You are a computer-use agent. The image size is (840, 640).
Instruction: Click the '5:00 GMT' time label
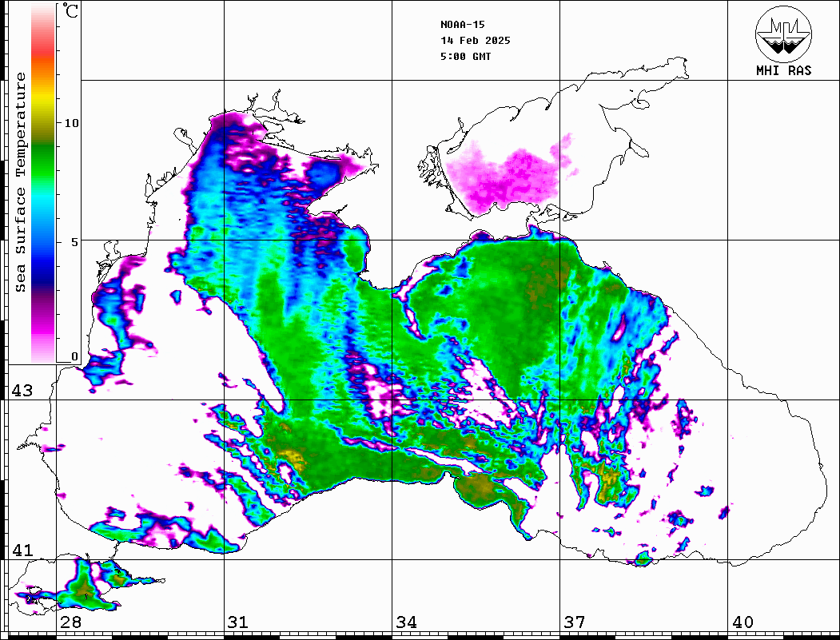click(465, 56)
